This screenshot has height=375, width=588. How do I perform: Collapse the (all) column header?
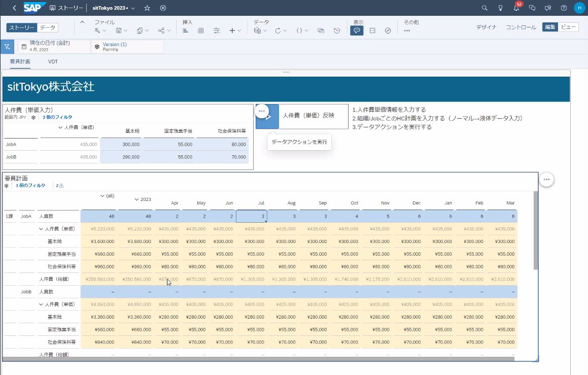click(102, 196)
